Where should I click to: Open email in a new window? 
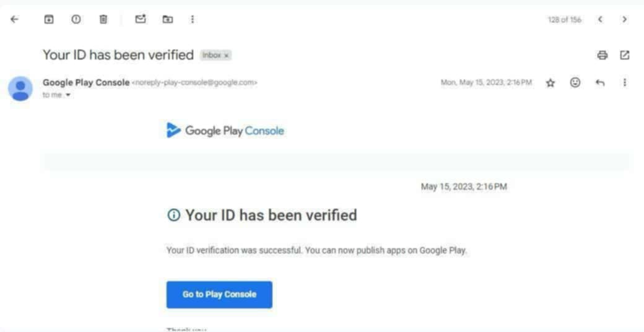click(625, 55)
